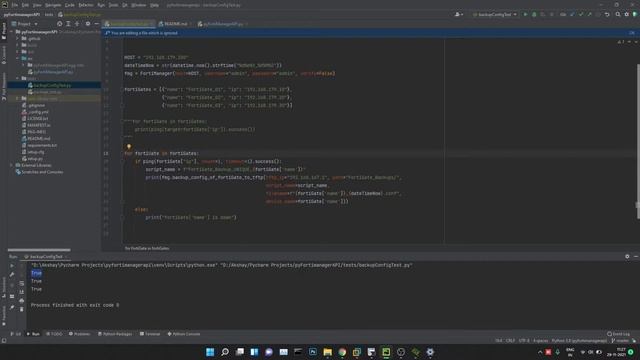Open Project panel settings gear
Screen dimensions: 640x360
tap(88, 24)
